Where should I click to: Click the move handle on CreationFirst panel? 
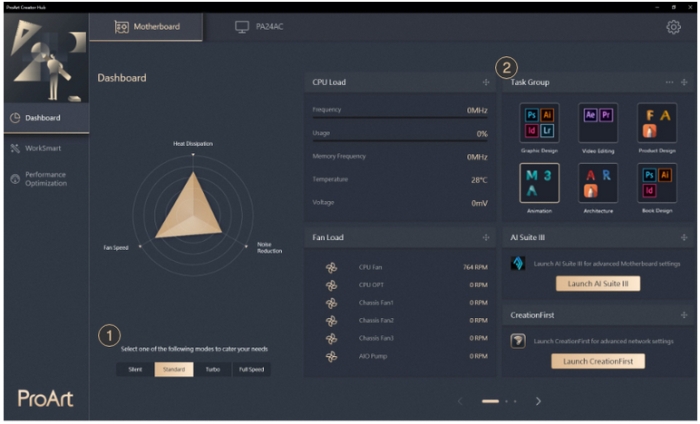coord(684,315)
